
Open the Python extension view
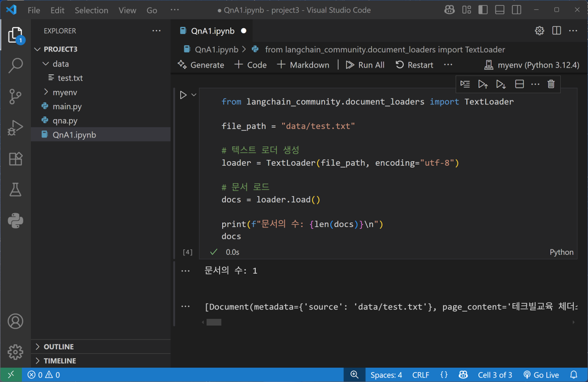click(15, 221)
